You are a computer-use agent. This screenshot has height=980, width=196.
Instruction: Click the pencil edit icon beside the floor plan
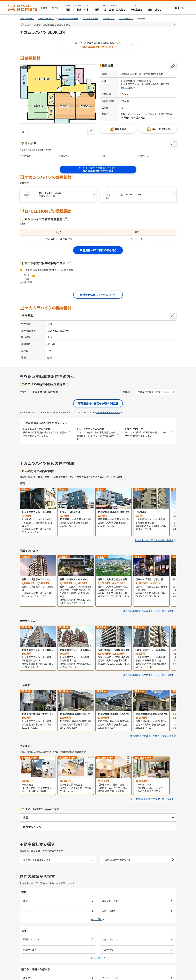(91, 131)
